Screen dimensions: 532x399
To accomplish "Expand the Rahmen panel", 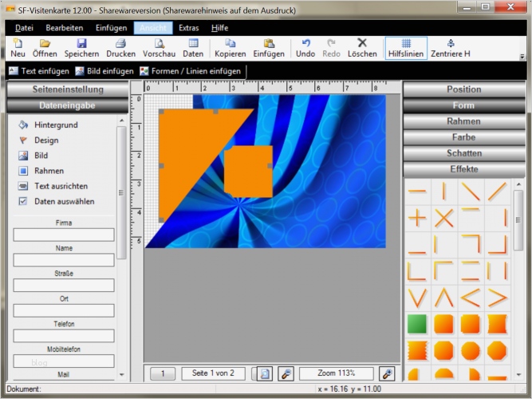I will (464, 121).
